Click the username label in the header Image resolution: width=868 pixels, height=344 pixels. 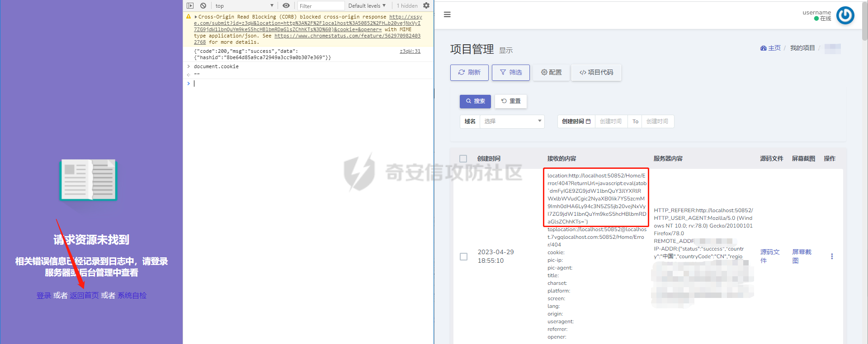[816, 12]
